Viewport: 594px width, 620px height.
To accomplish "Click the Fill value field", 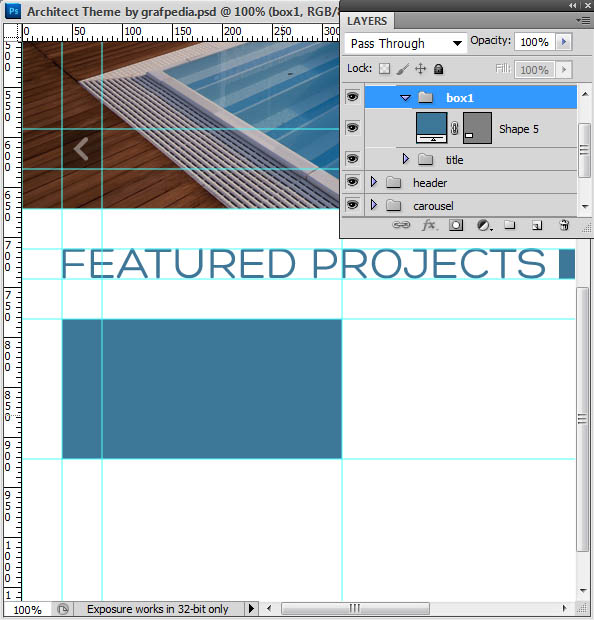I will (x=535, y=70).
